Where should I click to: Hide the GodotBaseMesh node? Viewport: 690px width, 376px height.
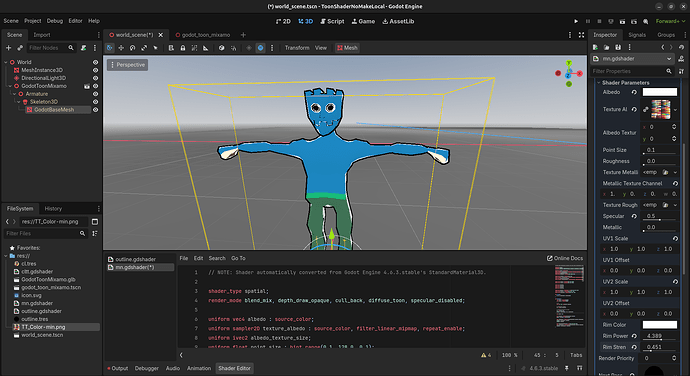tap(95, 110)
